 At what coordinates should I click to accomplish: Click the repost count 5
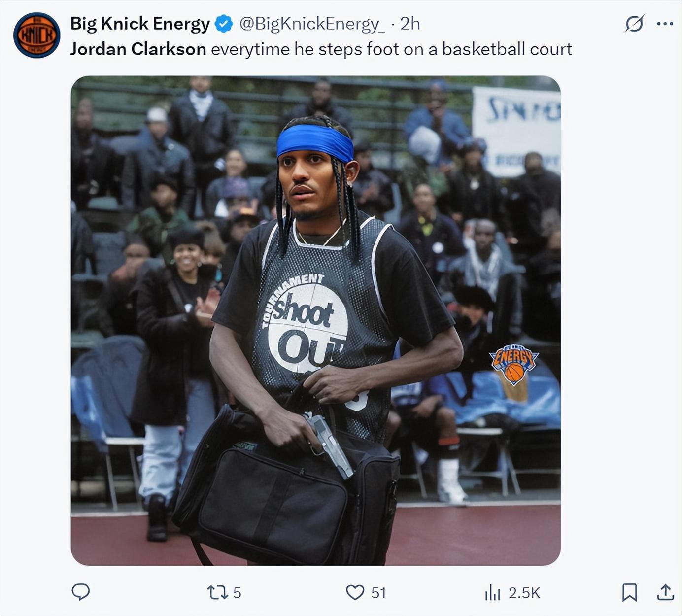[237, 592]
